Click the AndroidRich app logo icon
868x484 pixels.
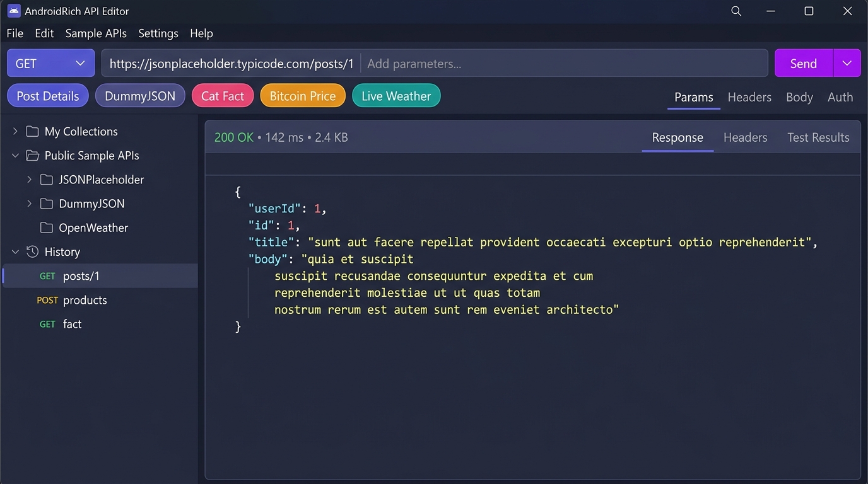[14, 11]
